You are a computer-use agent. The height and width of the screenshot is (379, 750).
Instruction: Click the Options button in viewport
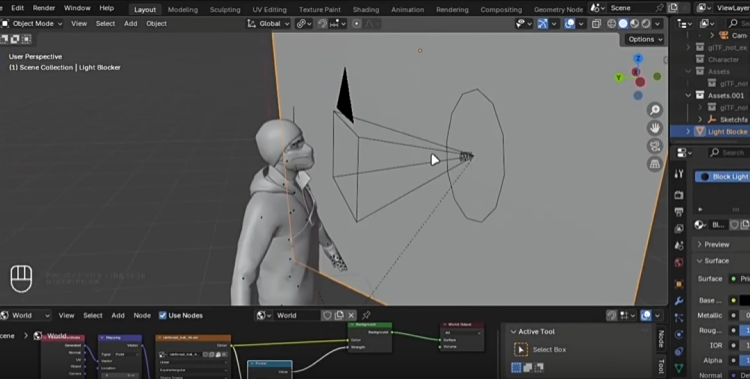pyautogui.click(x=645, y=39)
